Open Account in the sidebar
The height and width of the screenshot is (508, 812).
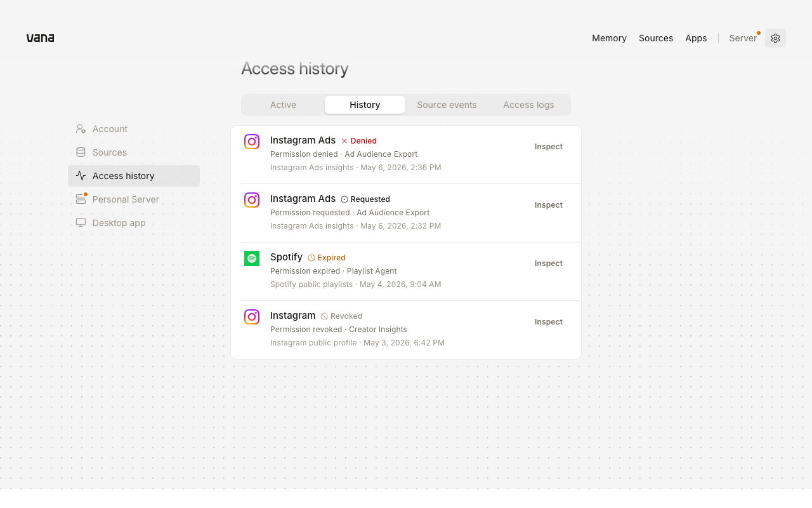click(x=134, y=129)
